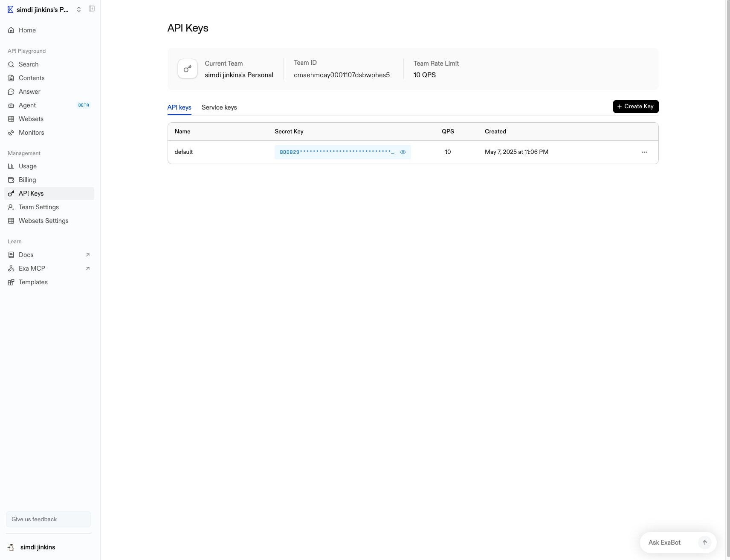Click the QPS value 10 in default row
This screenshot has width=730, height=560.
point(448,152)
